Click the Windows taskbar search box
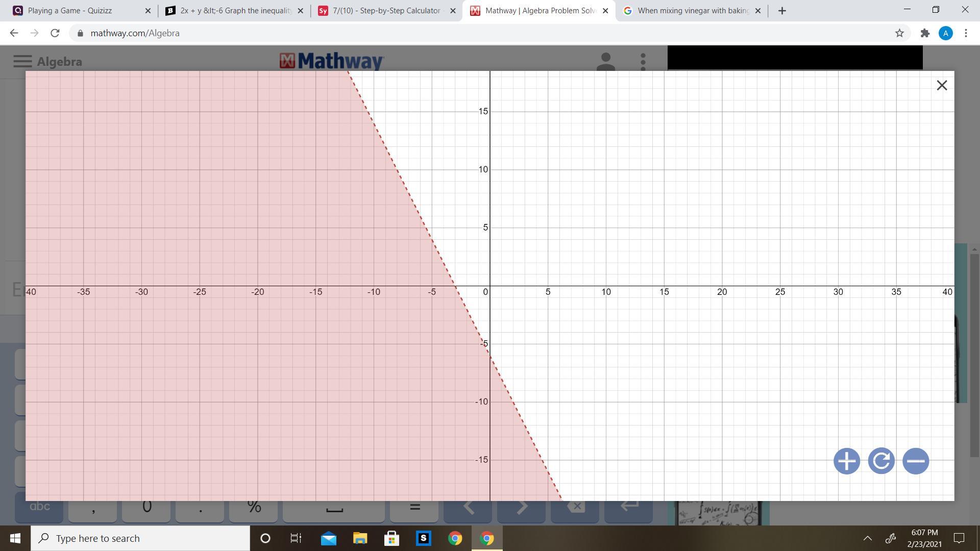The width and height of the screenshot is (980, 551). 140,538
